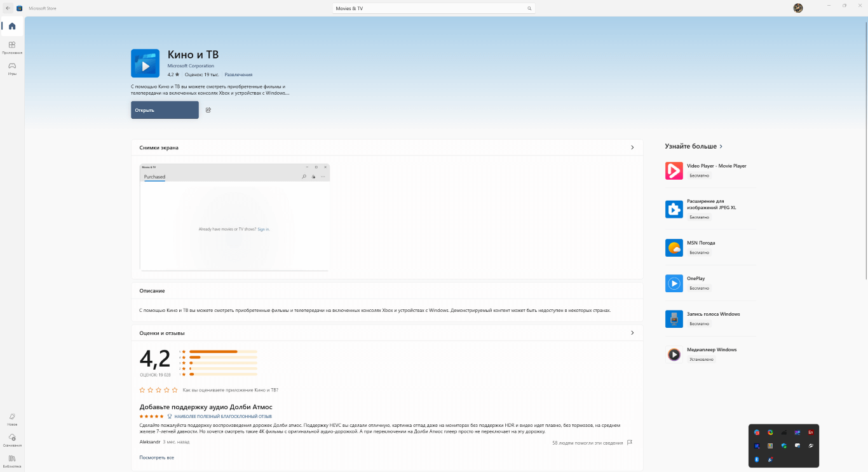Click the Bluetooth icon in system tray
The width and height of the screenshot is (868, 472).
[757, 459]
